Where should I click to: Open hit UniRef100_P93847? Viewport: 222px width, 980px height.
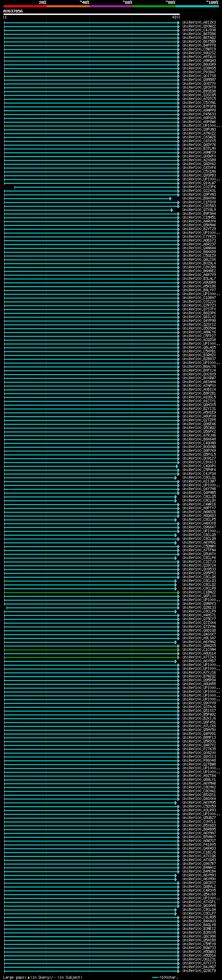(x=199, y=72)
